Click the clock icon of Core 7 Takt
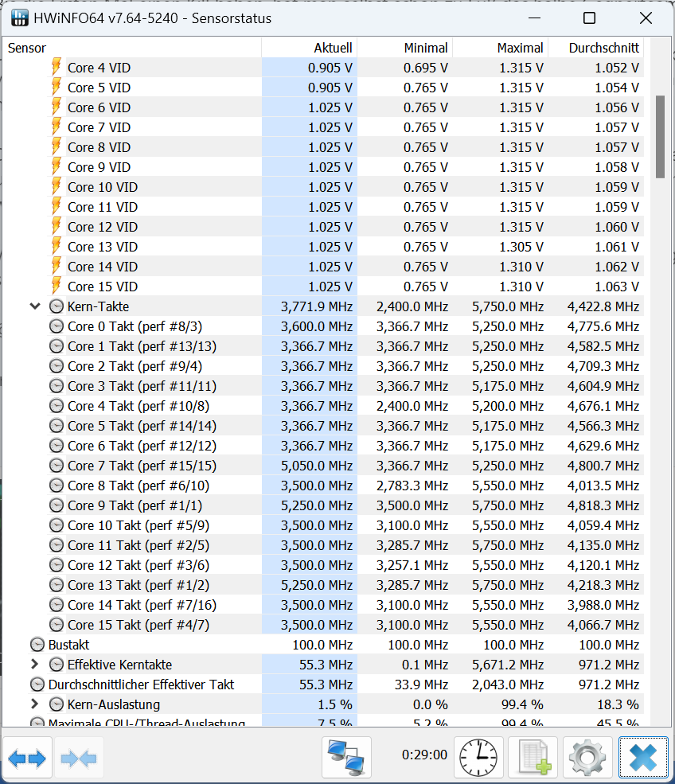 (x=57, y=466)
